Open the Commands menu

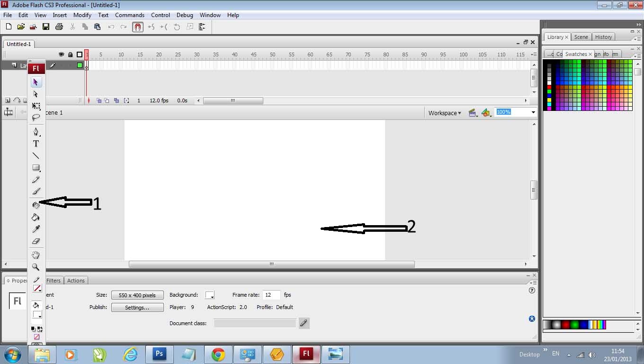[x=130, y=15]
